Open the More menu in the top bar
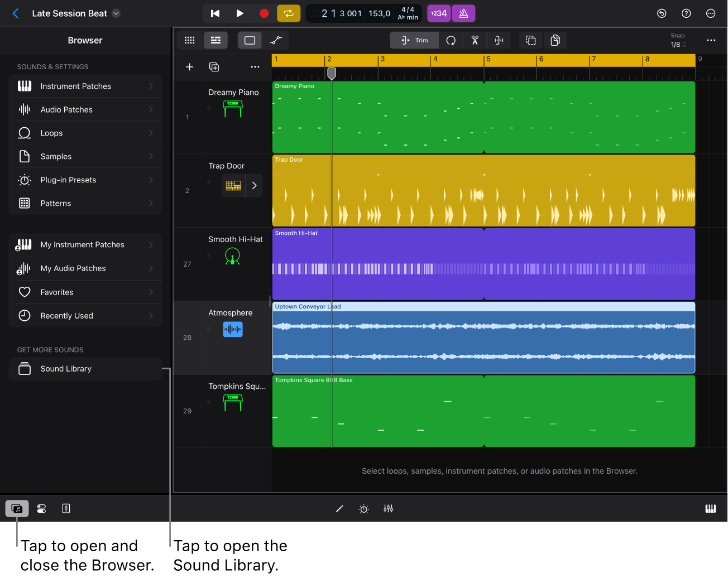The height and width of the screenshot is (578, 728). [711, 13]
